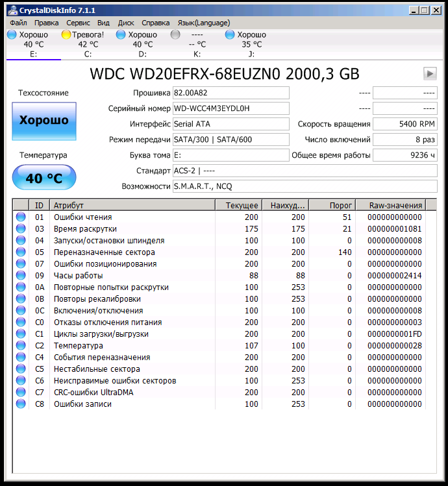Viewport: 448px width, 486px height.
Task: Open the Справка menu
Action: coord(155,23)
